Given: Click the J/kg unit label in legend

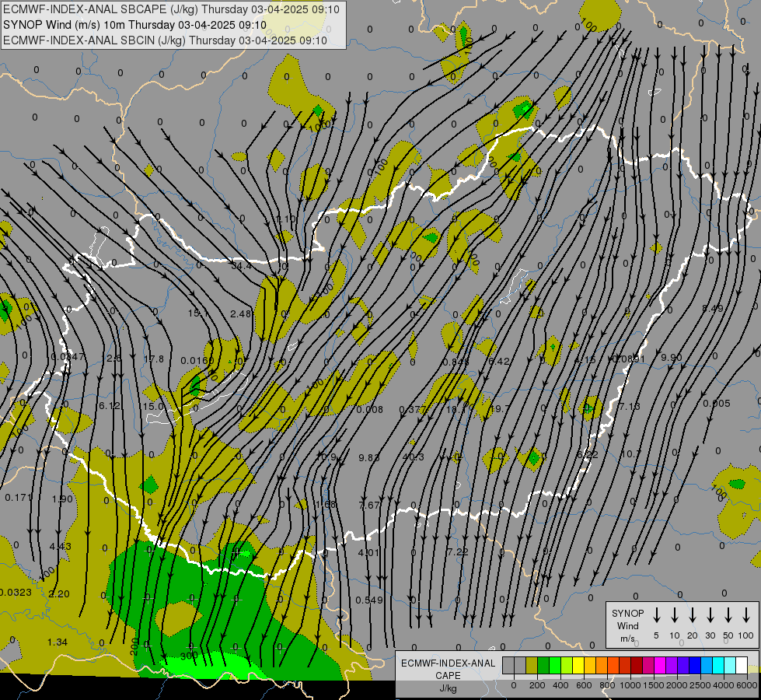Looking at the screenshot, I should (448, 688).
